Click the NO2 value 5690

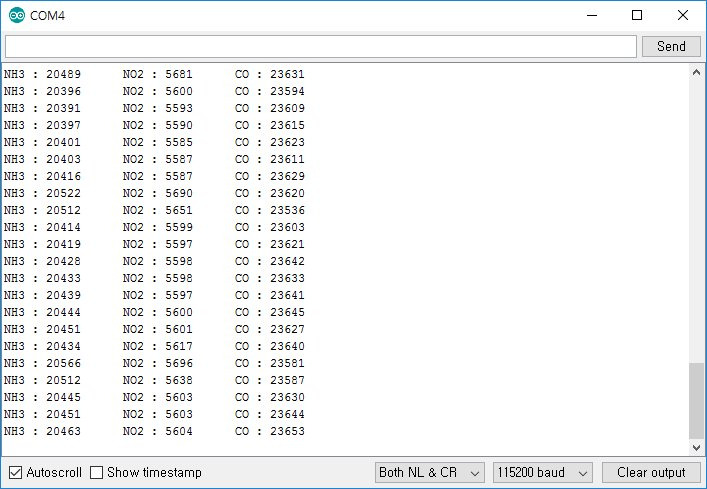click(x=179, y=193)
